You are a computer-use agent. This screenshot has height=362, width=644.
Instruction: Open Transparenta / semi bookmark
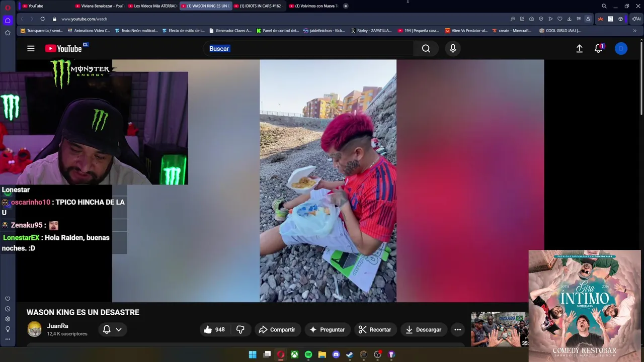click(x=41, y=31)
